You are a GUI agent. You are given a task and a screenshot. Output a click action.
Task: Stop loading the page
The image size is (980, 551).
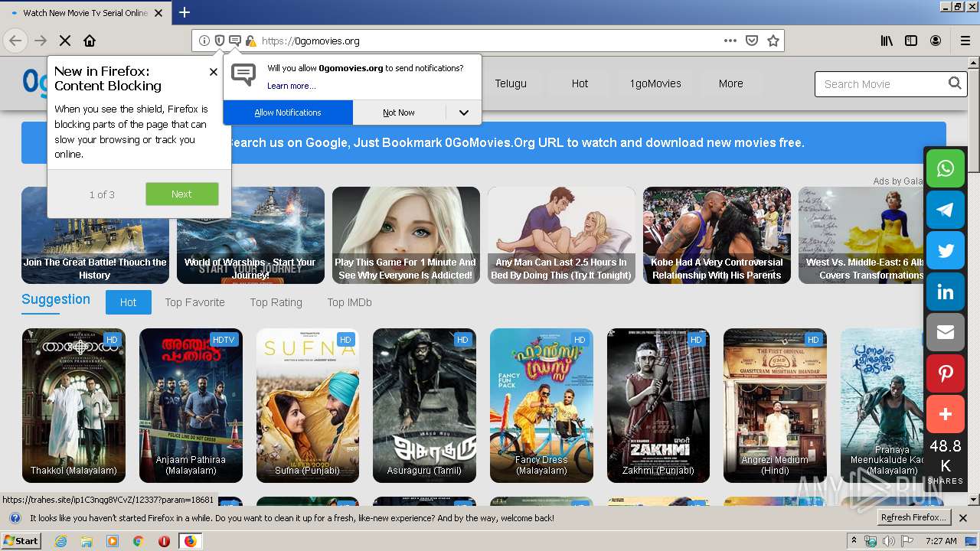65,41
